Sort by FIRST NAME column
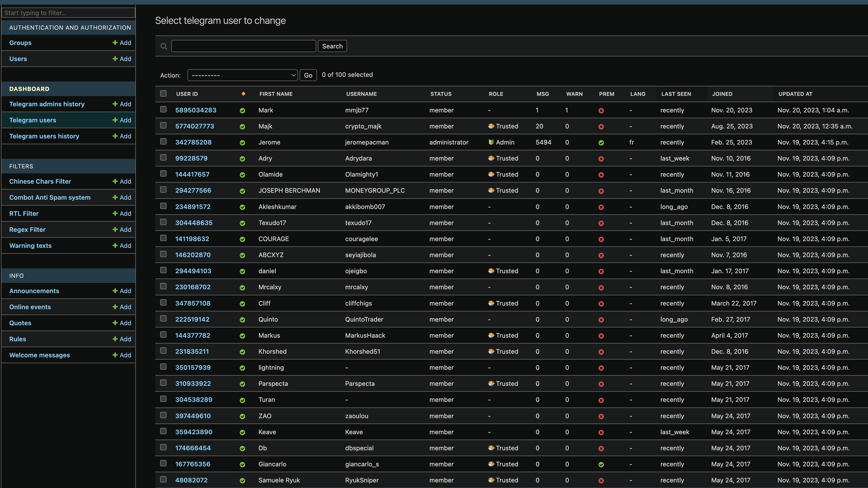This screenshot has width=868, height=488. 276,94
